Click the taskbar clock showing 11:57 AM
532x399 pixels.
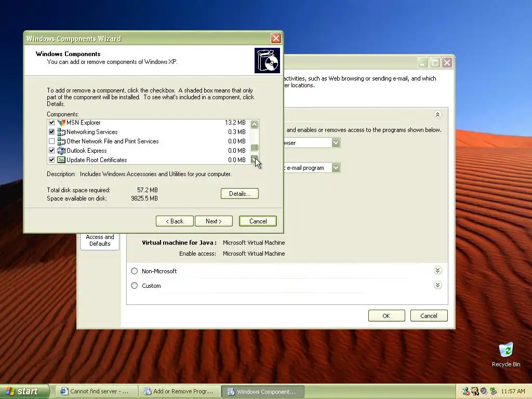(513, 391)
